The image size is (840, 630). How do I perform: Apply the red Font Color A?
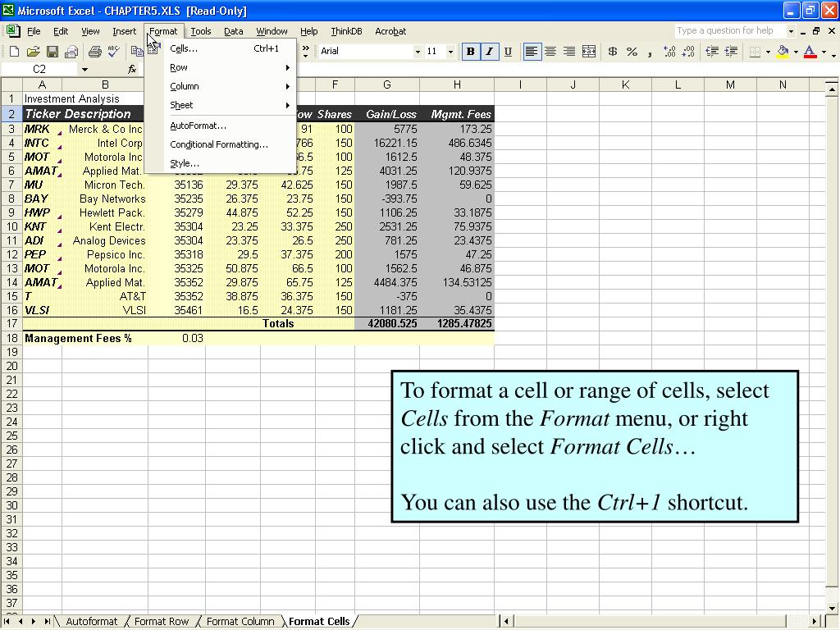(810, 52)
